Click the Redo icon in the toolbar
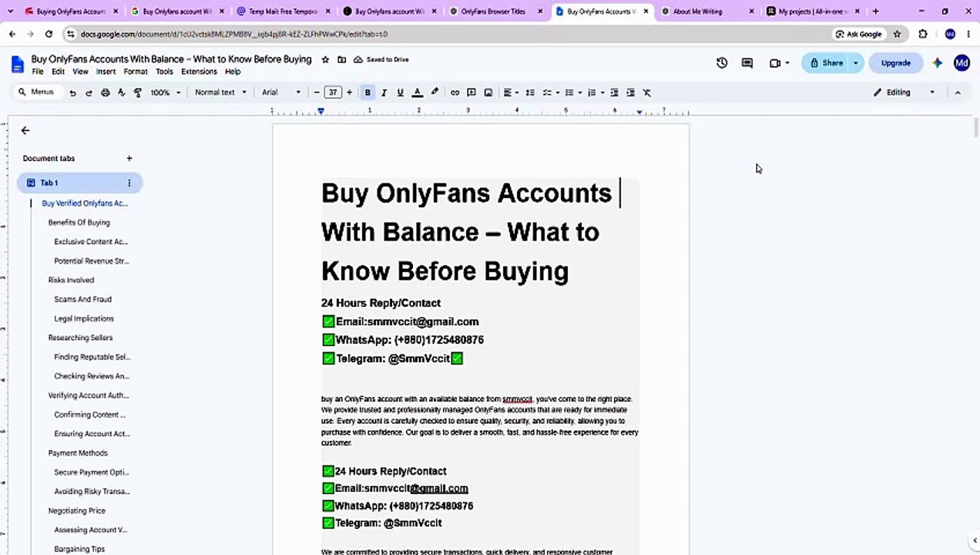Viewport: 980px width, 555px height. (89, 92)
